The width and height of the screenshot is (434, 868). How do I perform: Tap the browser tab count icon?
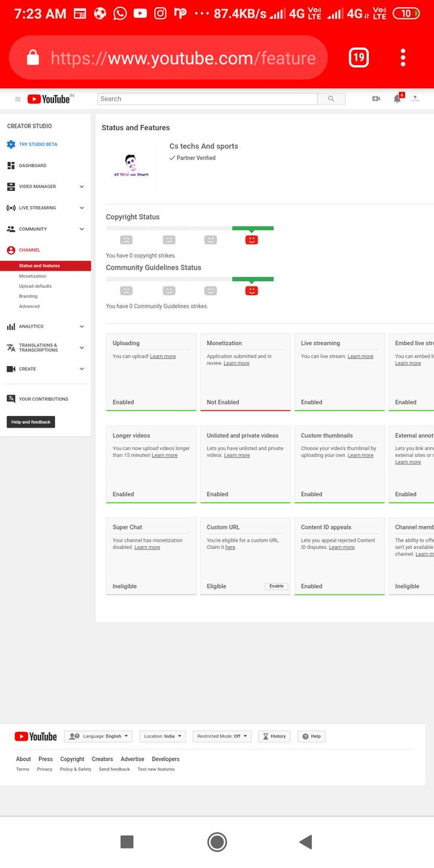[359, 58]
